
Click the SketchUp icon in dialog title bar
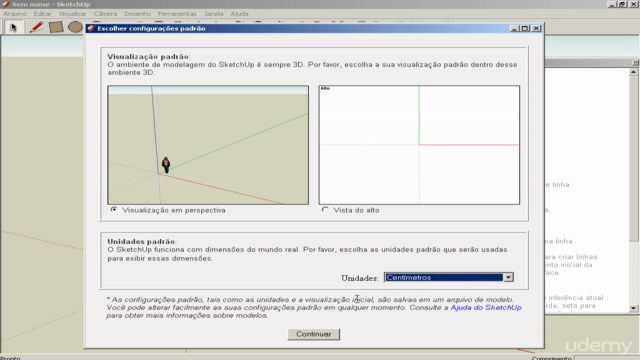coord(91,28)
